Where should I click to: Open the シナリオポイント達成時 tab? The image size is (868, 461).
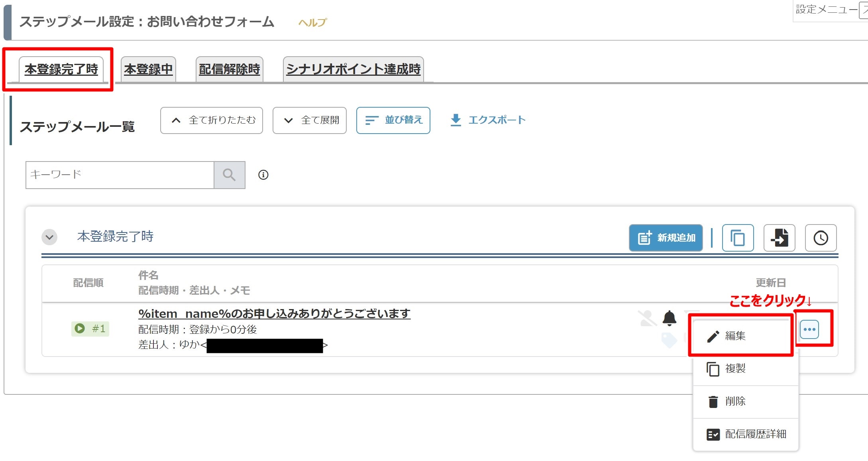point(353,69)
